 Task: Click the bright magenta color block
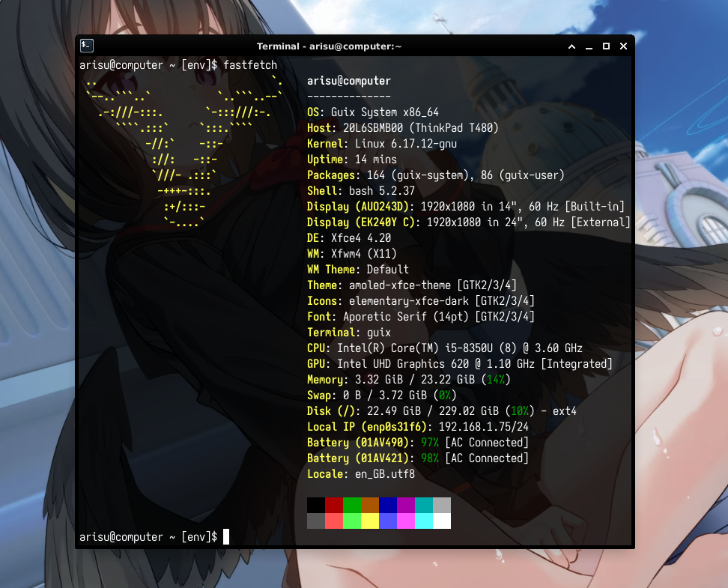click(406, 521)
